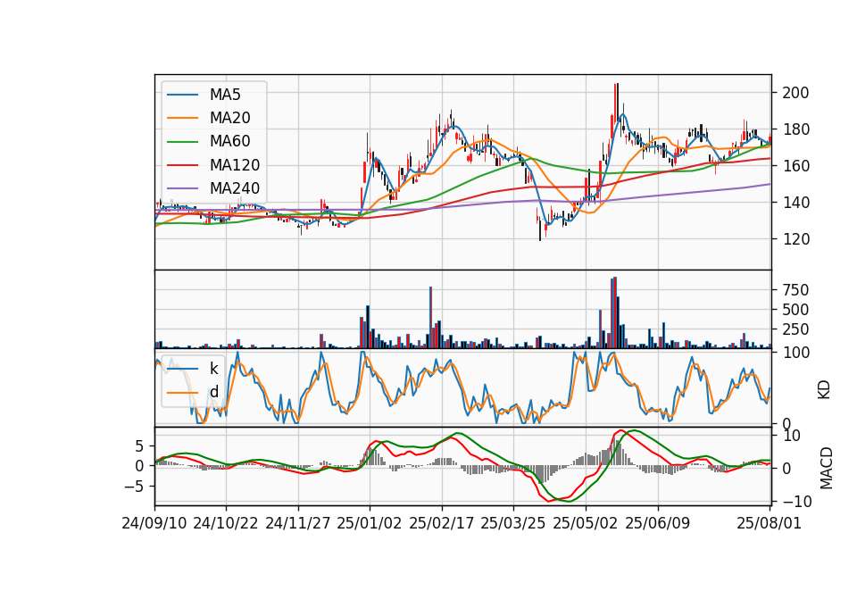The height and width of the screenshot is (616, 857).
Task: Click the 25/01/02 date axis label
Action: (370, 523)
